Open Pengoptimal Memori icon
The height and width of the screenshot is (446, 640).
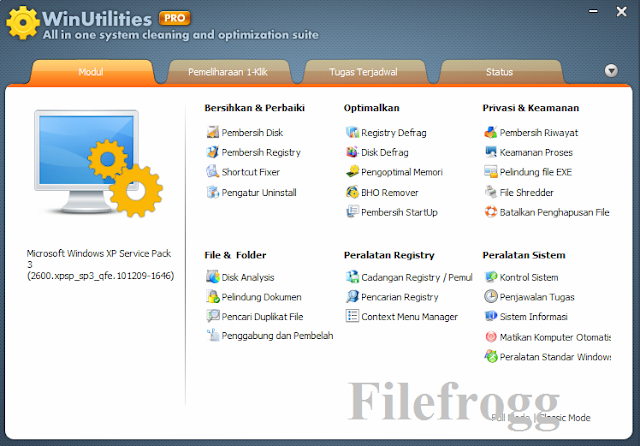tap(352, 171)
